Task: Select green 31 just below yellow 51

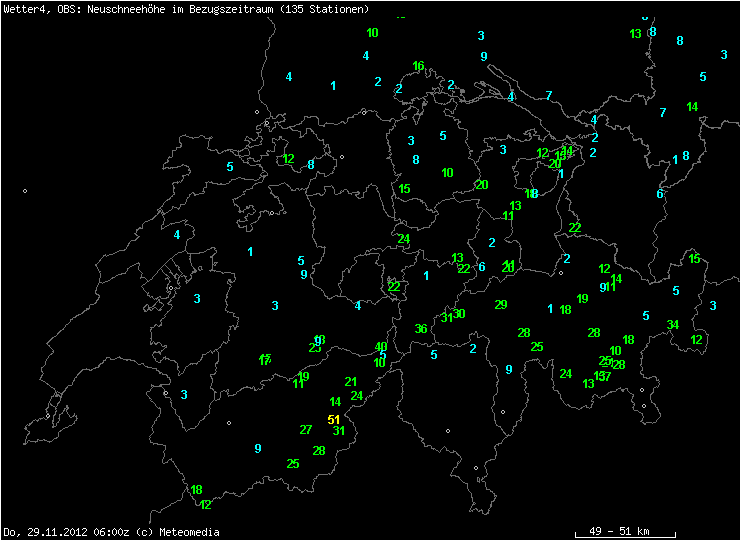Action: click(339, 432)
